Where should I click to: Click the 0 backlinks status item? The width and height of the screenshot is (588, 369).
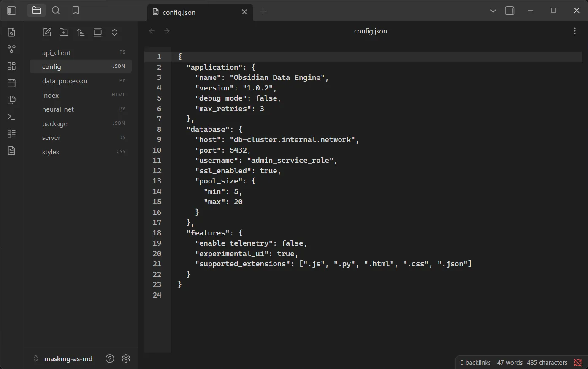475,363
